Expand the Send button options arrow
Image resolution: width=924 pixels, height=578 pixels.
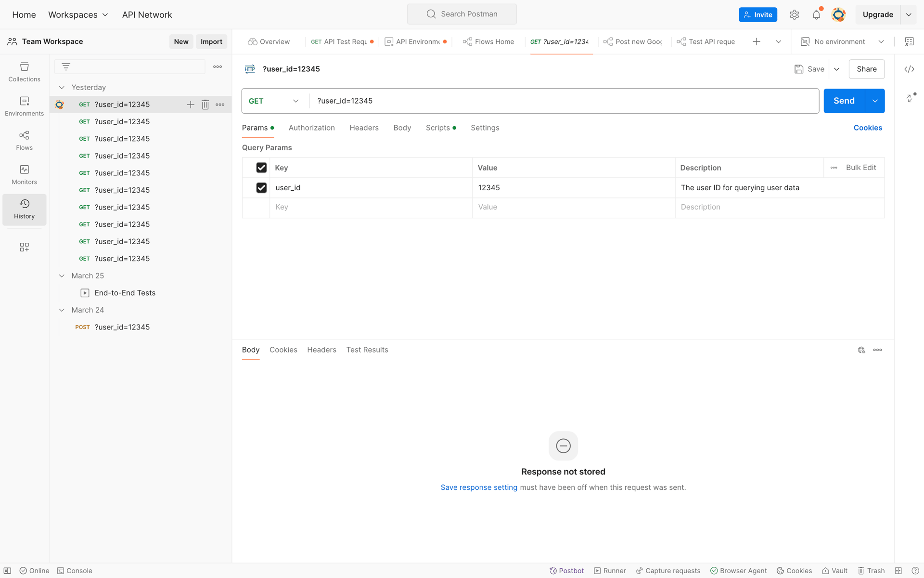(875, 101)
